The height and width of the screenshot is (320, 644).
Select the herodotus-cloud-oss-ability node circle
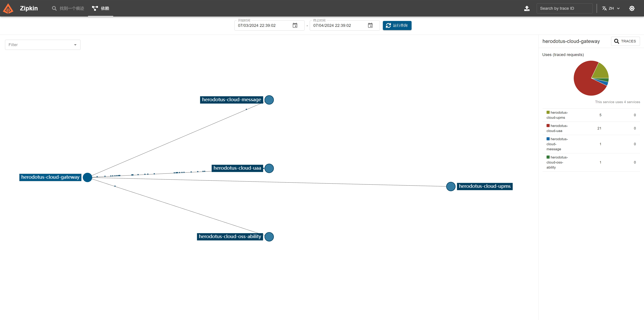(x=269, y=237)
